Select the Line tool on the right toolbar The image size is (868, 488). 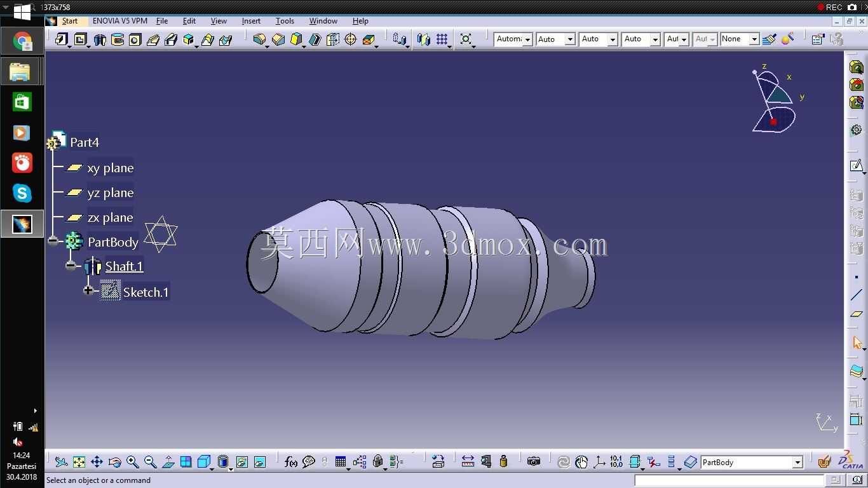tap(857, 295)
